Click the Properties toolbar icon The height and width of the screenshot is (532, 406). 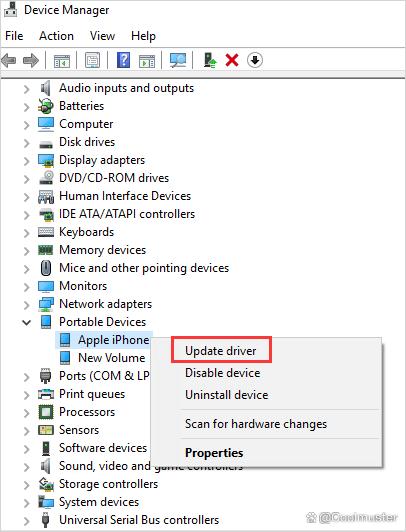click(92, 61)
